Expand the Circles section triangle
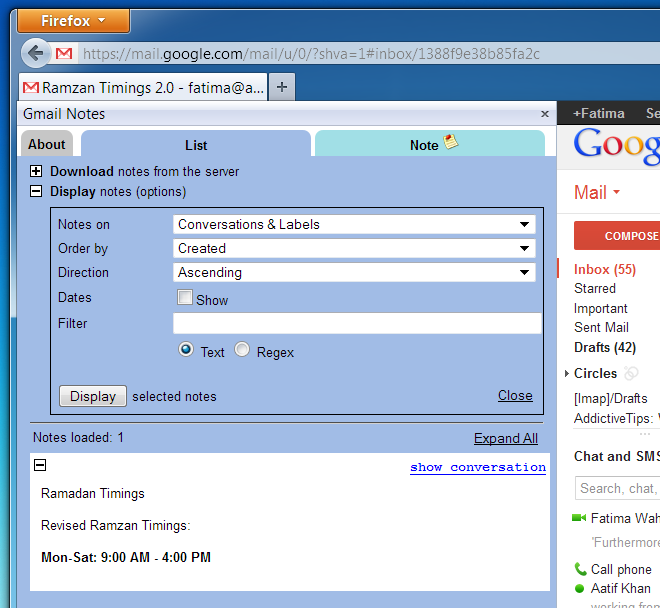Image resolution: width=660 pixels, height=608 pixels. 567,373
